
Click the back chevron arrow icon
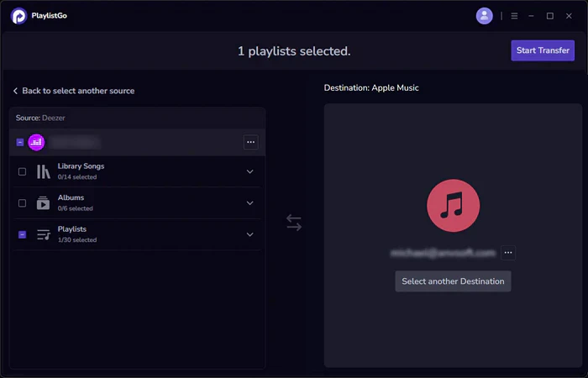(15, 91)
